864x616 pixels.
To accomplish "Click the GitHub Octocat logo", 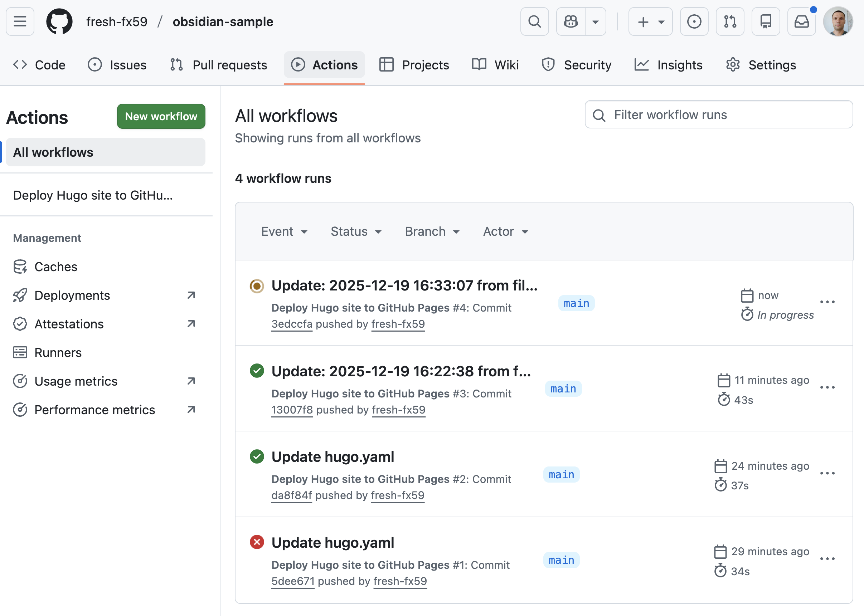I will [x=59, y=21].
